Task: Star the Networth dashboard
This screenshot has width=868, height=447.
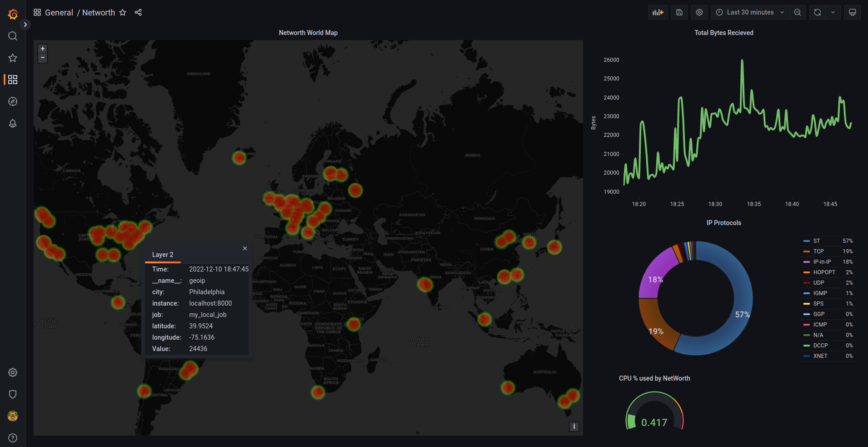Action: click(x=123, y=12)
